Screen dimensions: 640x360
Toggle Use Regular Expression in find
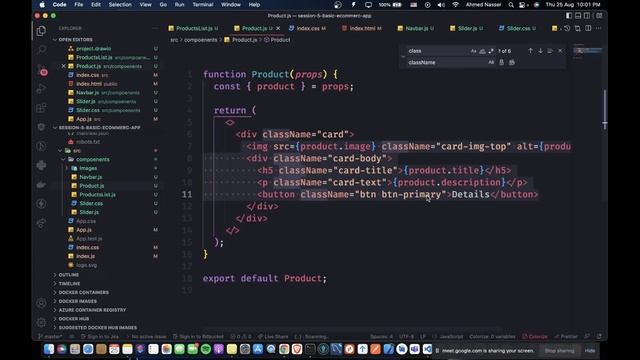pyautogui.click(x=491, y=51)
